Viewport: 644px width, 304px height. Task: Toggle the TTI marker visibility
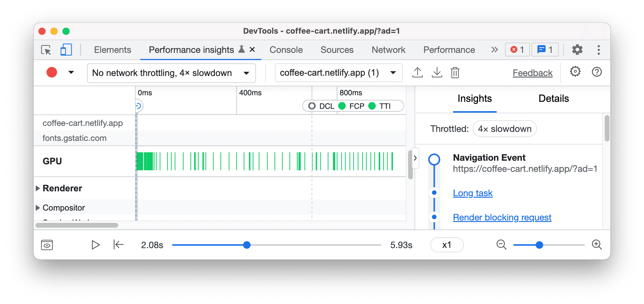tap(381, 106)
